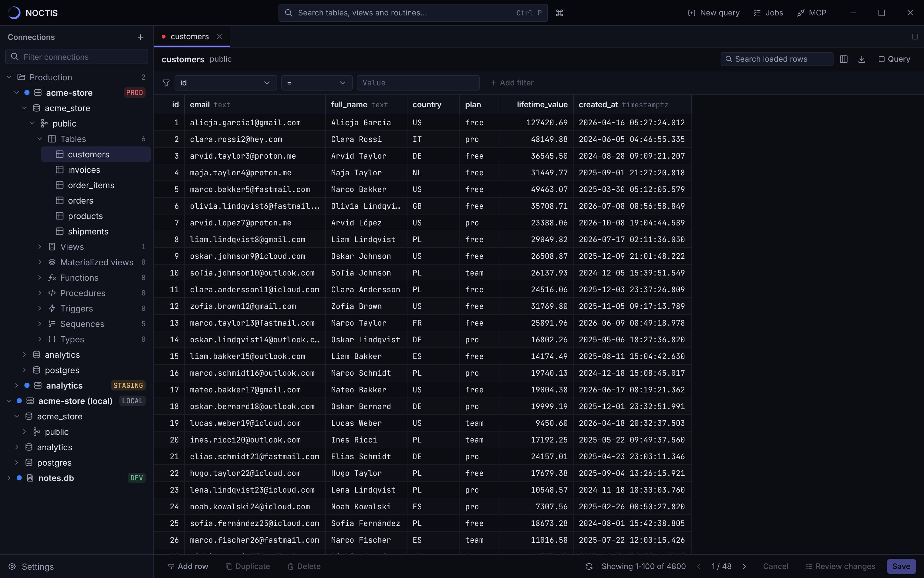Open Jobs list

pyautogui.click(x=768, y=13)
